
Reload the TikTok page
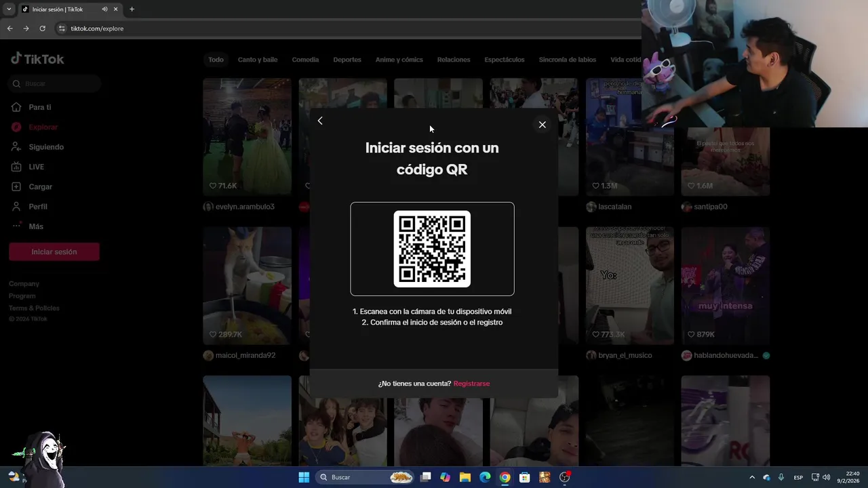point(42,28)
